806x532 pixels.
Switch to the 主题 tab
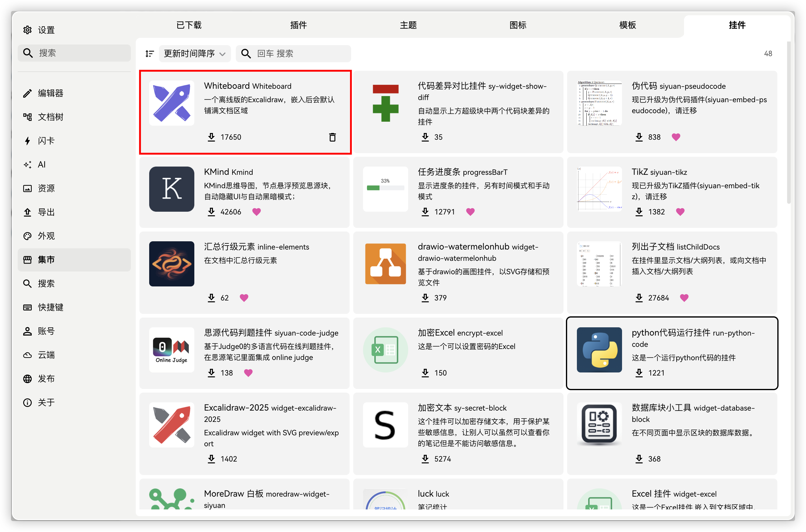tap(408, 25)
